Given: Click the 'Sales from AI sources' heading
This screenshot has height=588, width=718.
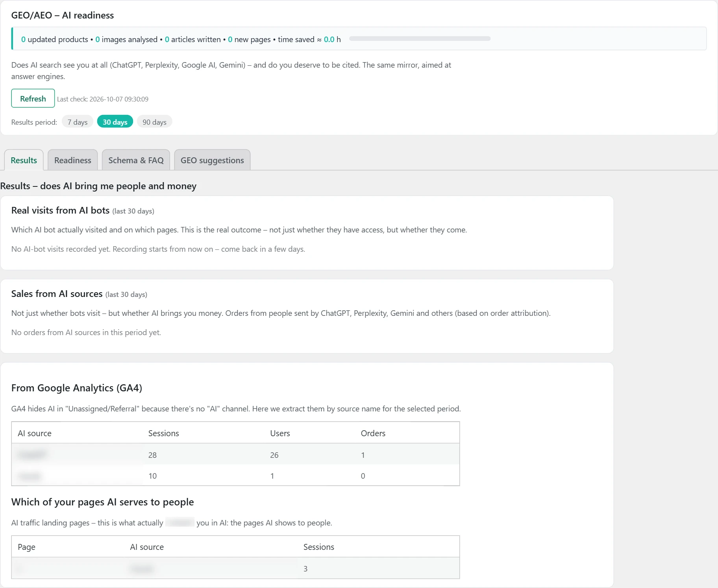Looking at the screenshot, I should pyautogui.click(x=57, y=294).
